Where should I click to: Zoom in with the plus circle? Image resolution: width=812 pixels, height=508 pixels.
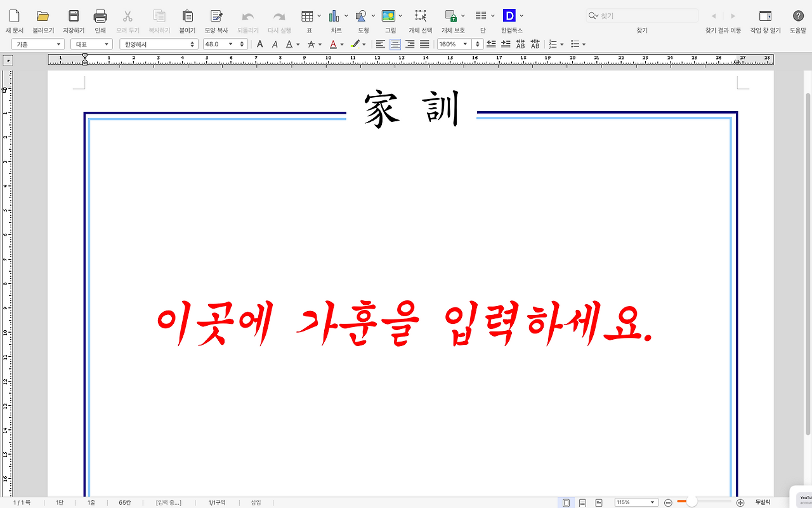point(740,502)
